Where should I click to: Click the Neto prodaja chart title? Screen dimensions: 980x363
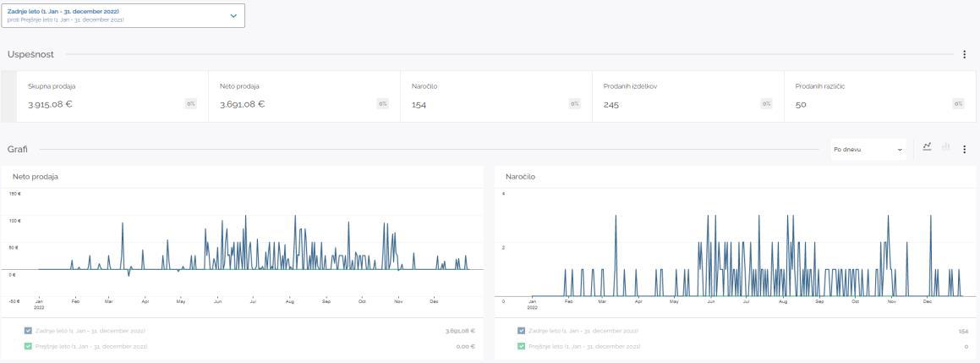[x=36, y=177]
